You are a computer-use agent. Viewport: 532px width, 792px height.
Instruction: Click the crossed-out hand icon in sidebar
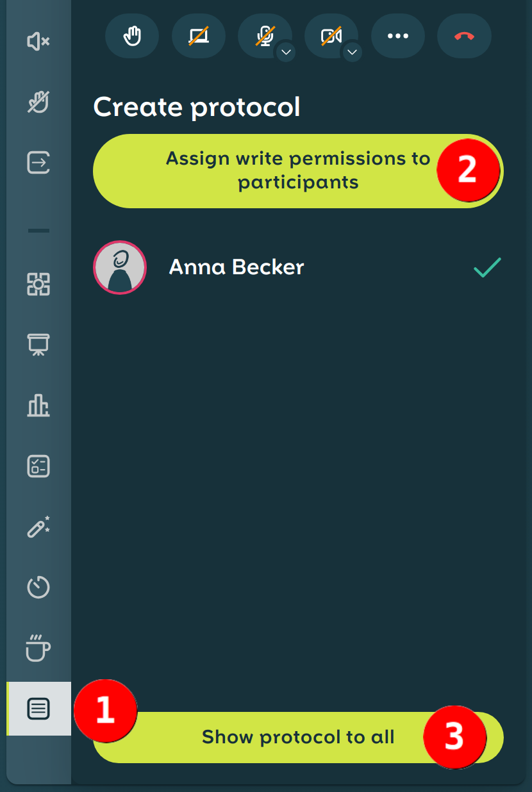[x=38, y=102]
